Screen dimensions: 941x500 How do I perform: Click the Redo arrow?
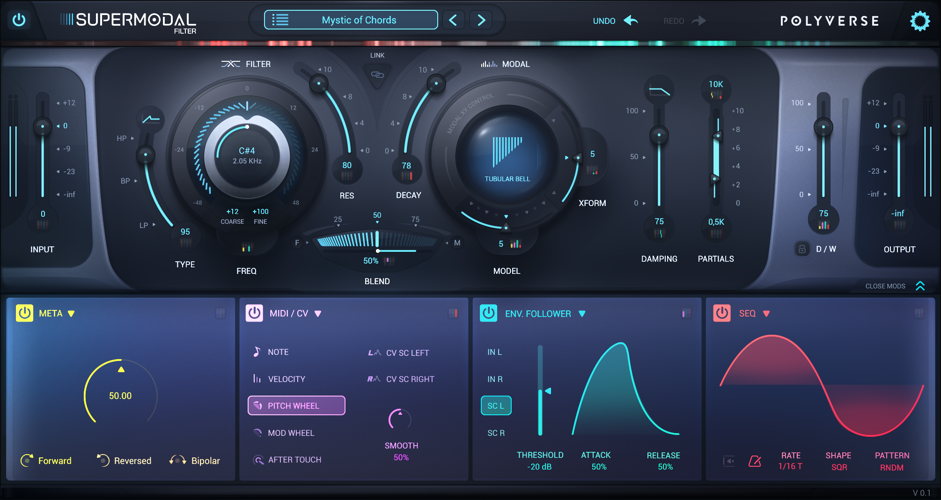698,20
